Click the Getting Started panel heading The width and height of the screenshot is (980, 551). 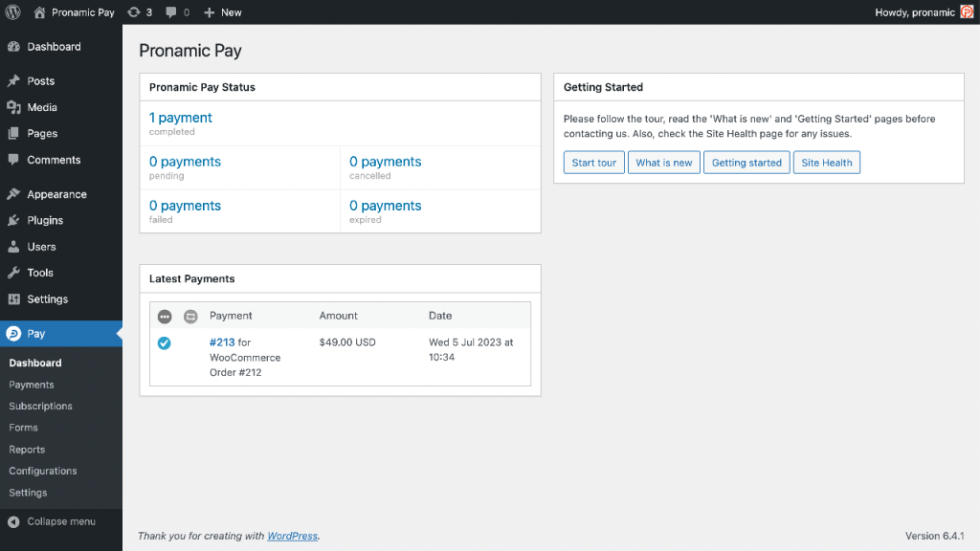tap(603, 87)
